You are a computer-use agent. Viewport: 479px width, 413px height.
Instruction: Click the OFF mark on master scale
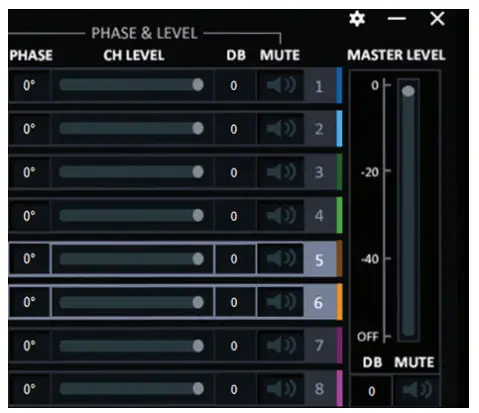pyautogui.click(x=368, y=337)
